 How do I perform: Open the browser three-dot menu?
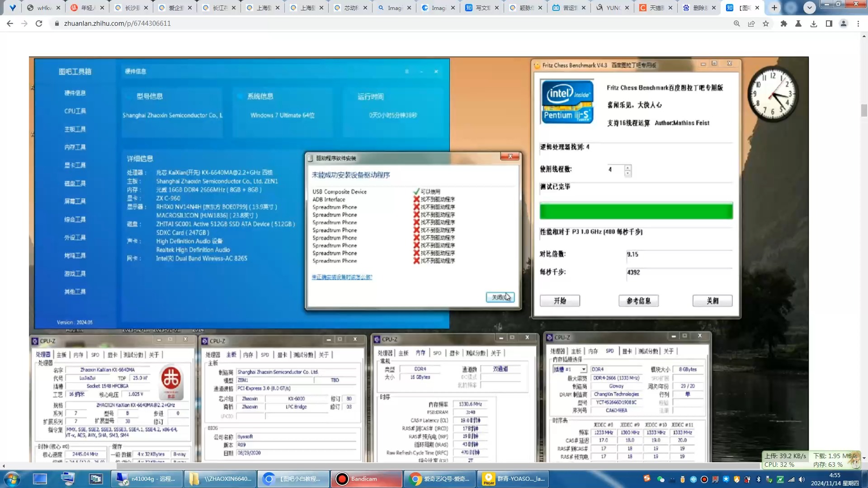coord(858,23)
